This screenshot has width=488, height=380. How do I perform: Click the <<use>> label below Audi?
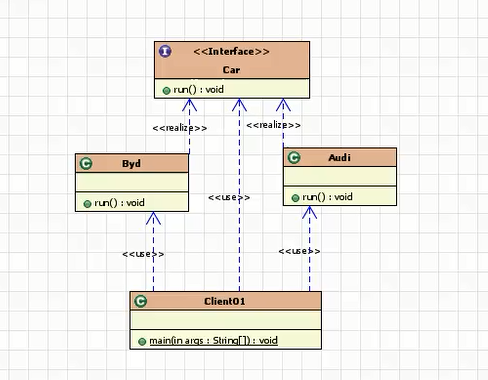point(299,251)
